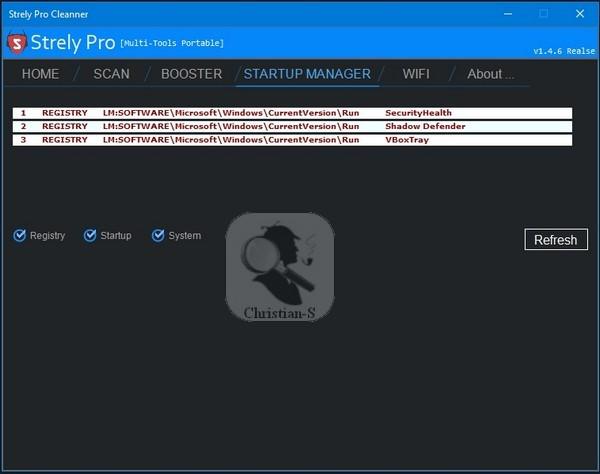Click the Strely Pro shield logo
This screenshot has width=600, height=474.
[17, 42]
